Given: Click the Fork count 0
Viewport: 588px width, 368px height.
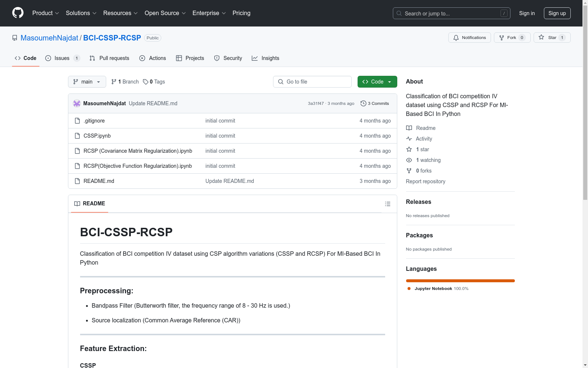Looking at the screenshot, I should (522, 38).
